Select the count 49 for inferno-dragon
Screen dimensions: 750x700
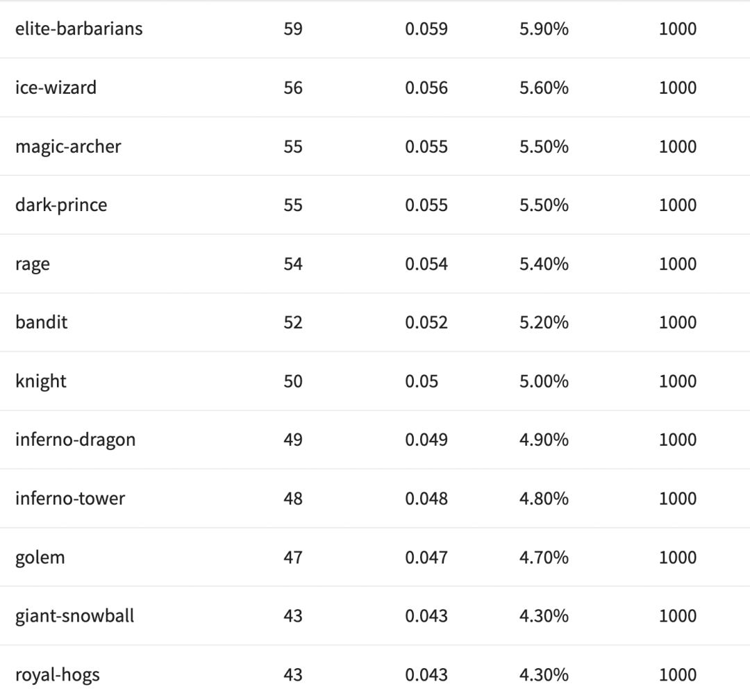[x=293, y=440]
